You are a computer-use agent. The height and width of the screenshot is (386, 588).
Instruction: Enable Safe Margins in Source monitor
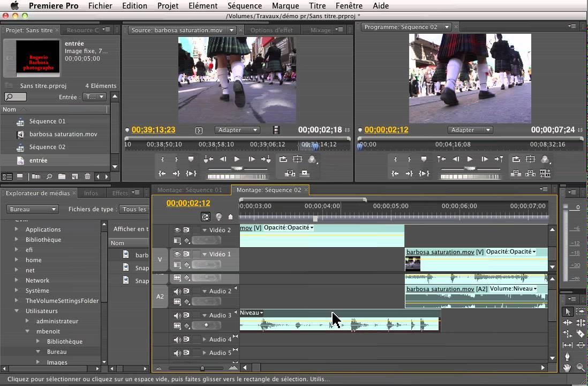pos(297,159)
